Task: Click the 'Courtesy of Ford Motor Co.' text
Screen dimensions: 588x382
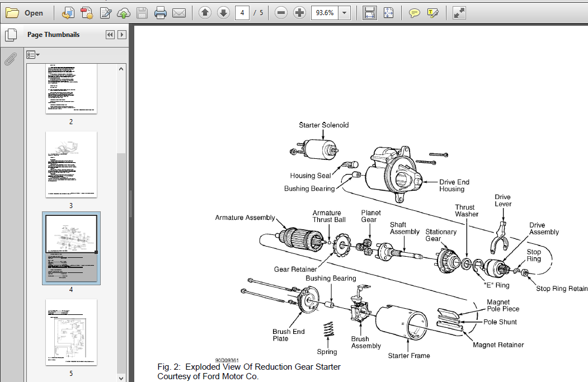Action: (208, 376)
